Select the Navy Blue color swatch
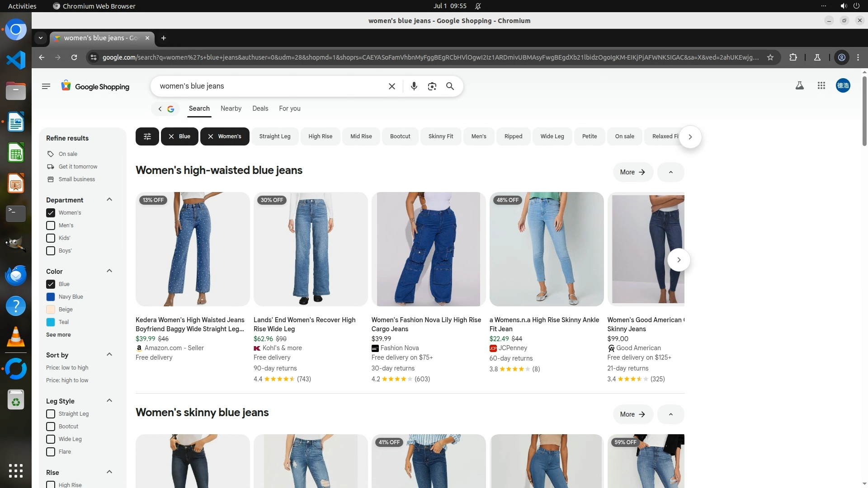Screen dimensions: 868x488 51,297
